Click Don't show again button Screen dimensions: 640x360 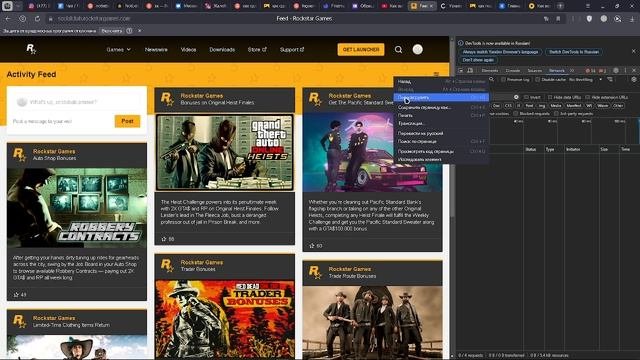point(478,60)
